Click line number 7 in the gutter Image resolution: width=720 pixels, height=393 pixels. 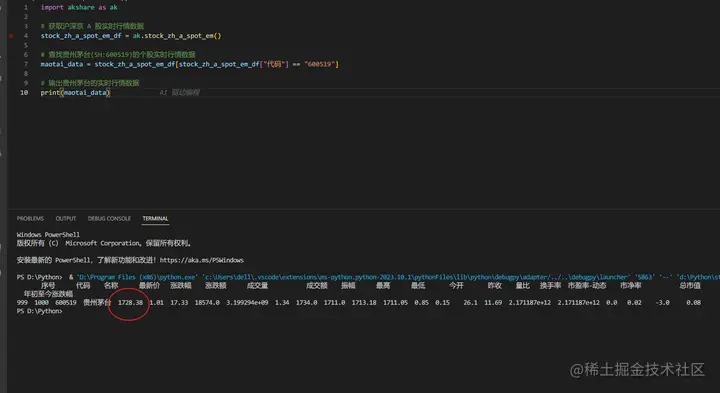click(26, 64)
